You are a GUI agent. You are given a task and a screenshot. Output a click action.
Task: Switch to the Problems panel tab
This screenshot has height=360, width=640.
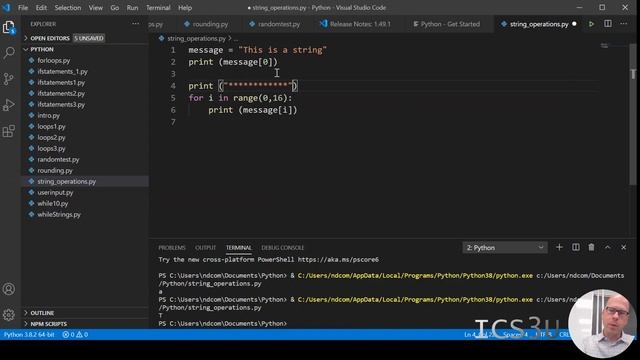172,248
